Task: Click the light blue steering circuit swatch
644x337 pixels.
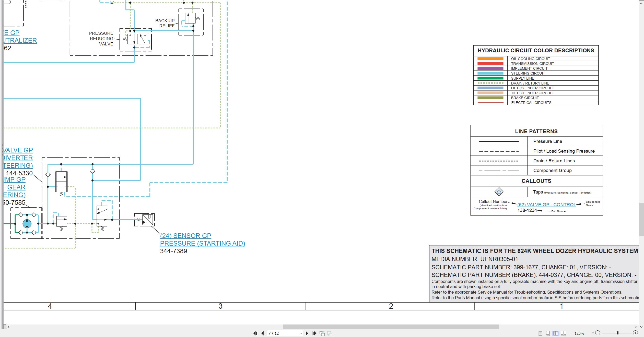Action: click(490, 73)
